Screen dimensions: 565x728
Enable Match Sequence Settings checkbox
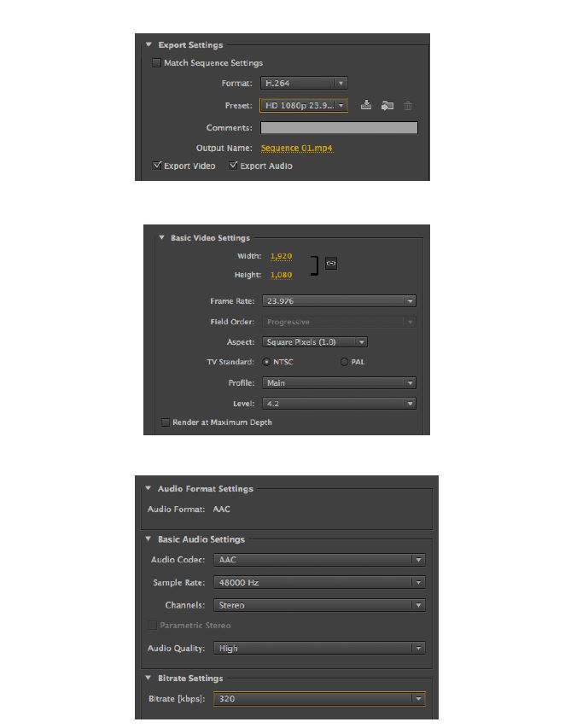click(156, 62)
